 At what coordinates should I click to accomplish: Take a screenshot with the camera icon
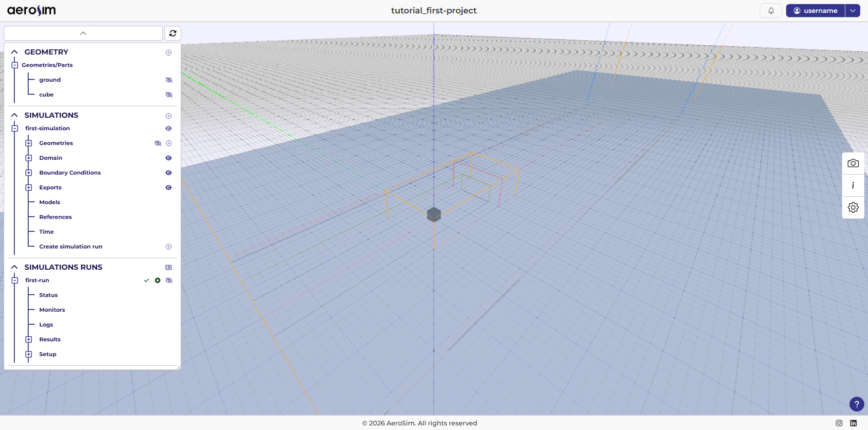pyautogui.click(x=853, y=164)
